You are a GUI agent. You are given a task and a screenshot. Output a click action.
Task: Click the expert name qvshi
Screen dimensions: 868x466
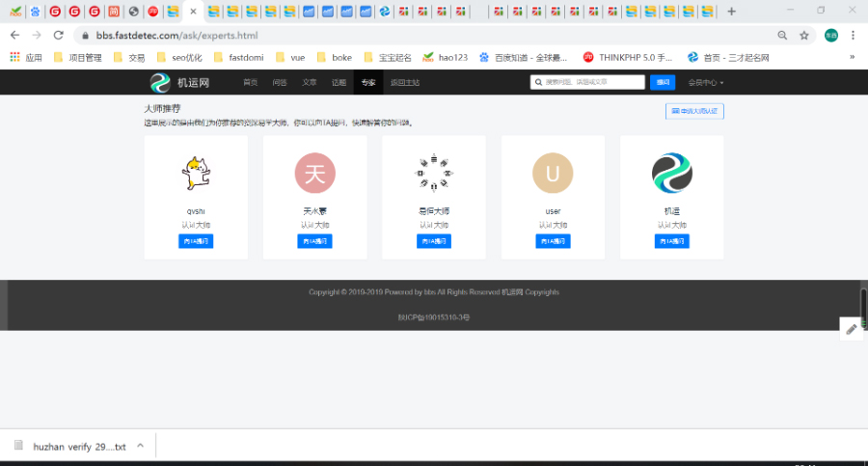pyautogui.click(x=196, y=211)
